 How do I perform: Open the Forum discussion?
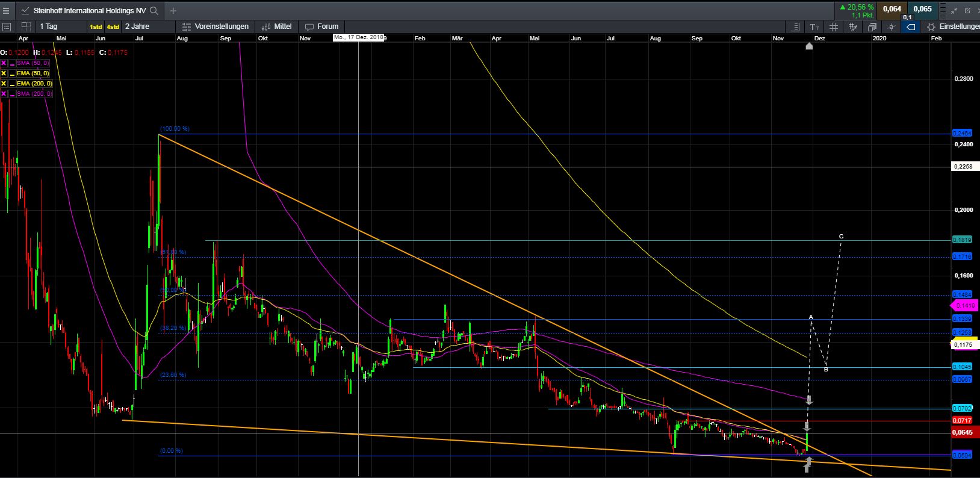coord(322,26)
